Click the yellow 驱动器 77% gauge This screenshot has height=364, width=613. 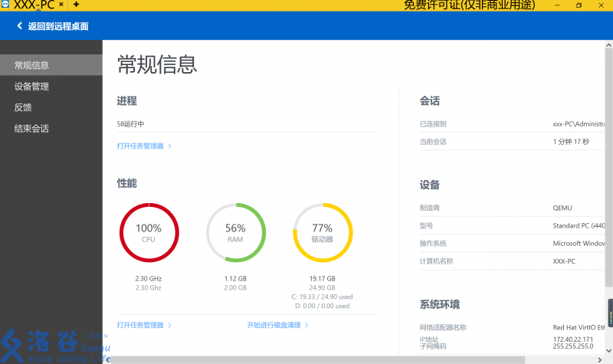pos(323,232)
